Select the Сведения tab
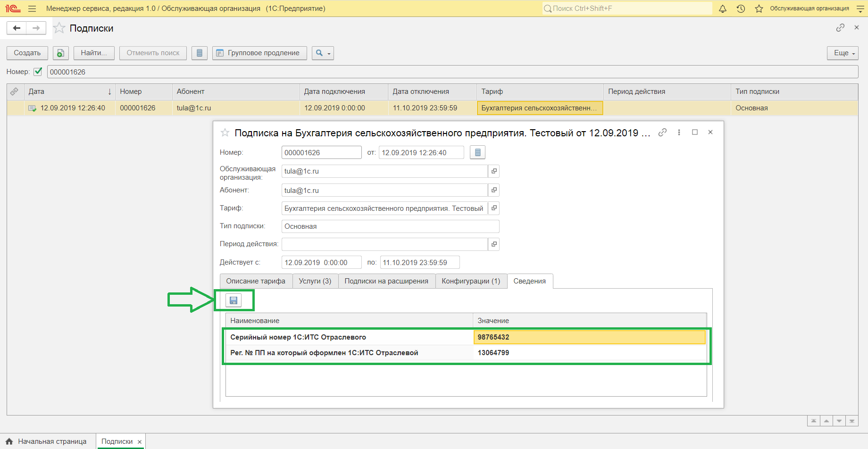 click(x=530, y=281)
